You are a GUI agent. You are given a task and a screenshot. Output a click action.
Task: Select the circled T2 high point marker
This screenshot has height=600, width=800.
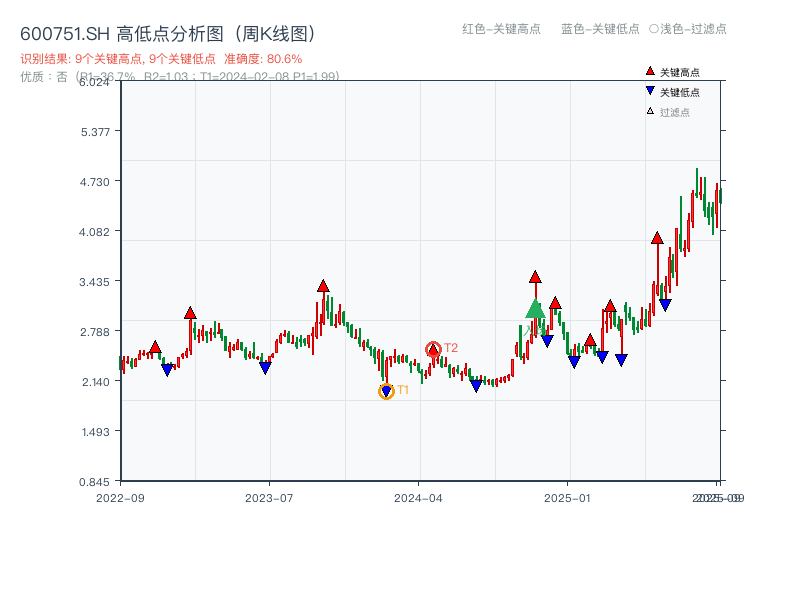click(434, 349)
